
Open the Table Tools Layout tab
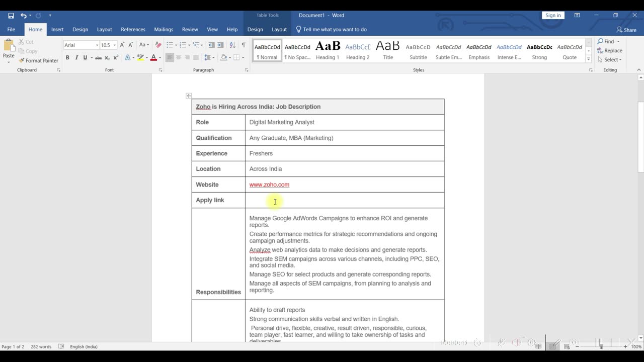[279, 29]
